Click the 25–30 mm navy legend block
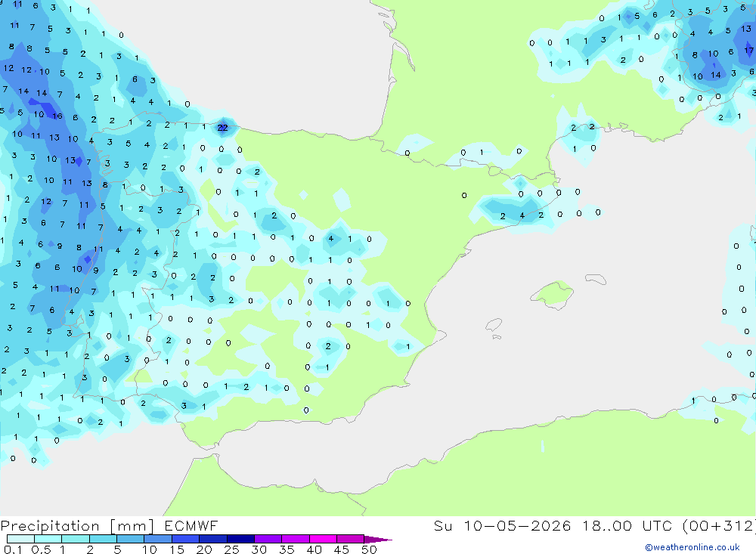This screenshot has width=756, height=554. coord(240,539)
